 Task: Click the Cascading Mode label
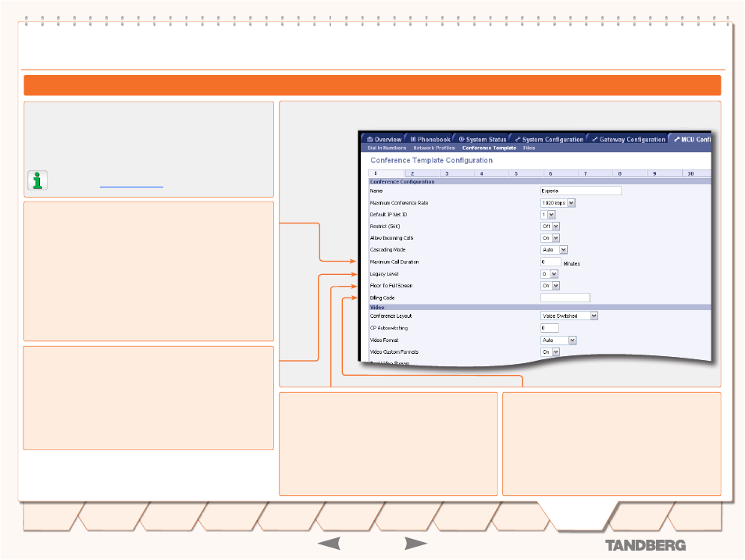pos(387,250)
